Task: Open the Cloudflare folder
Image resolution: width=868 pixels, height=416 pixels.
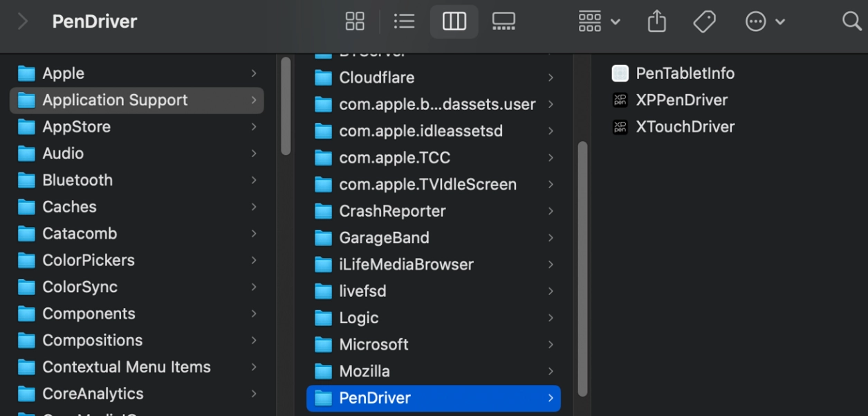Action: click(x=376, y=78)
